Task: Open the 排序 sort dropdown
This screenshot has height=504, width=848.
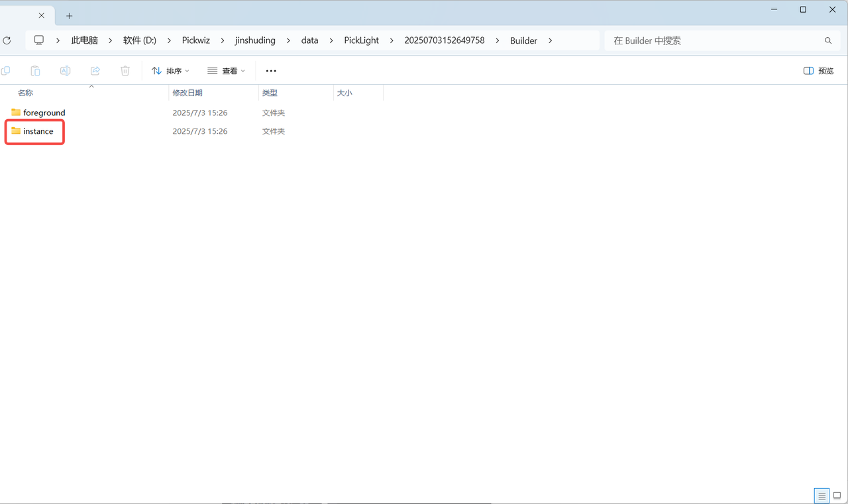Action: pos(170,71)
